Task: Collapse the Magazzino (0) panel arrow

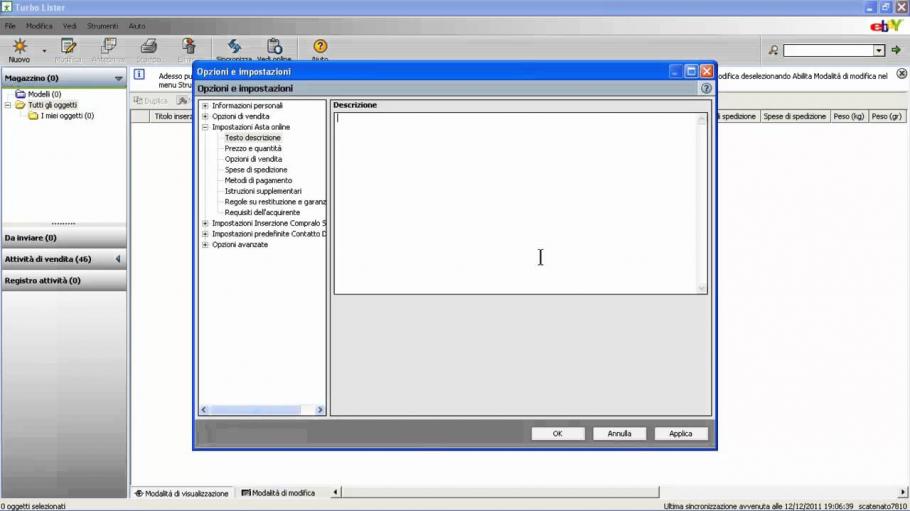Action: 118,78
